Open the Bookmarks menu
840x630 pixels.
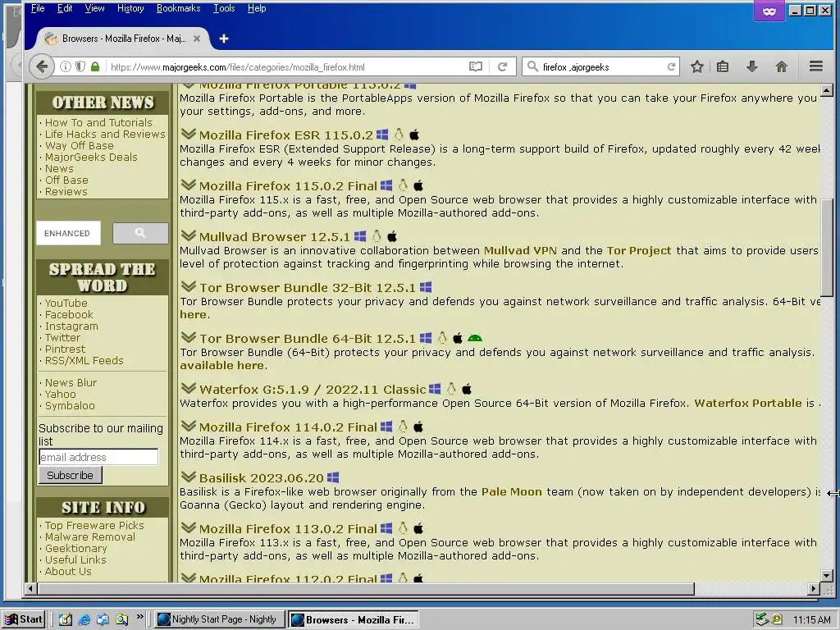coord(178,8)
